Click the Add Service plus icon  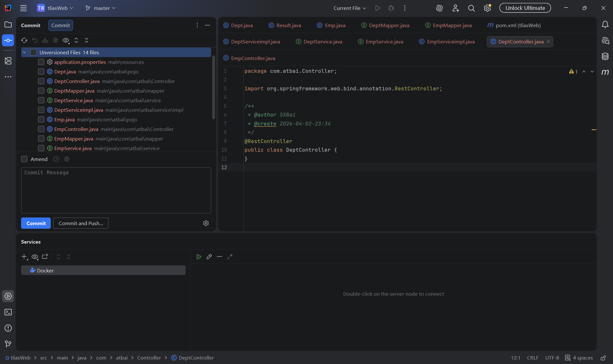click(24, 257)
